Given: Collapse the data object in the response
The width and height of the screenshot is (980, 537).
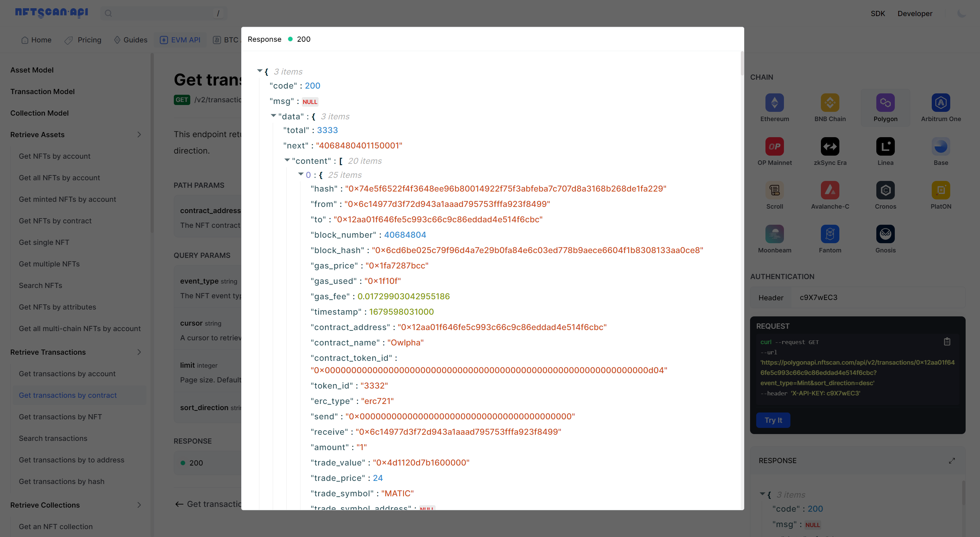Looking at the screenshot, I should [273, 116].
